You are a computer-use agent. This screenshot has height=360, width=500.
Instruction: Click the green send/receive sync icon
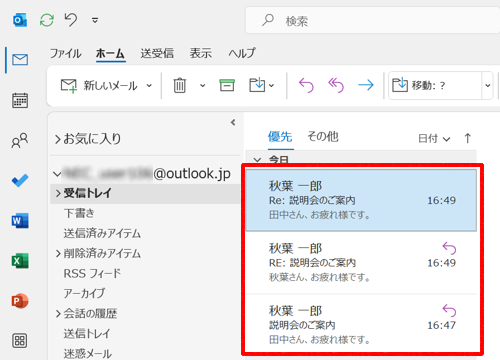click(47, 20)
